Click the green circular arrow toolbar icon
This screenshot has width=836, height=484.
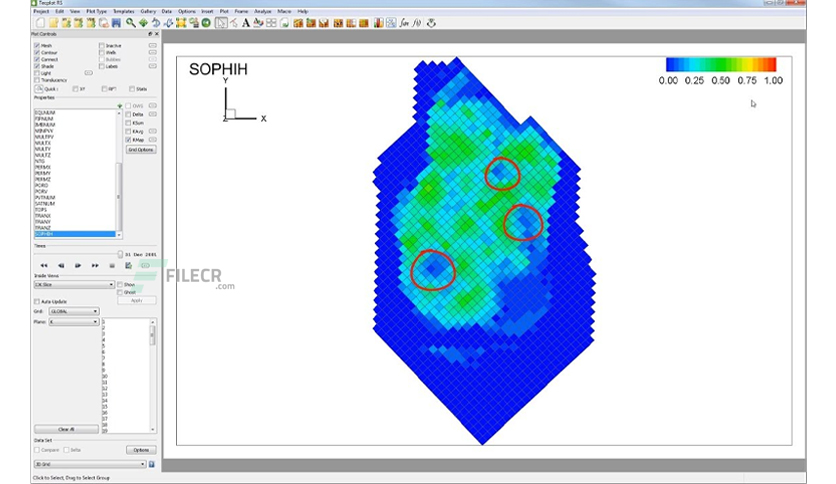[x=206, y=23]
